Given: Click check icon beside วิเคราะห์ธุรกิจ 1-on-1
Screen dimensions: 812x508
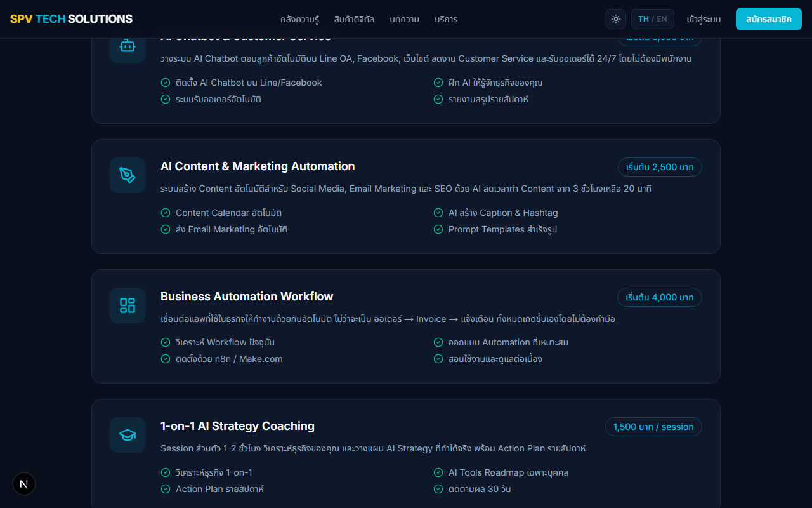Looking at the screenshot, I should (166, 472).
